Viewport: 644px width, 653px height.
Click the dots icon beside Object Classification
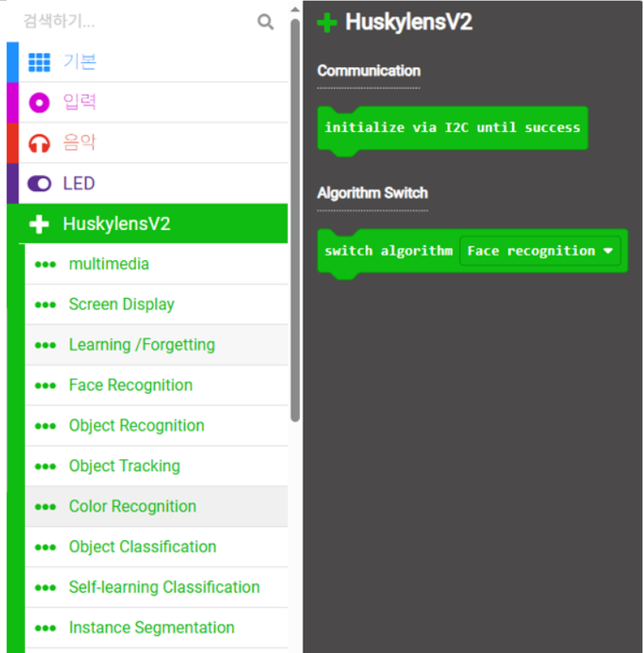tap(46, 547)
